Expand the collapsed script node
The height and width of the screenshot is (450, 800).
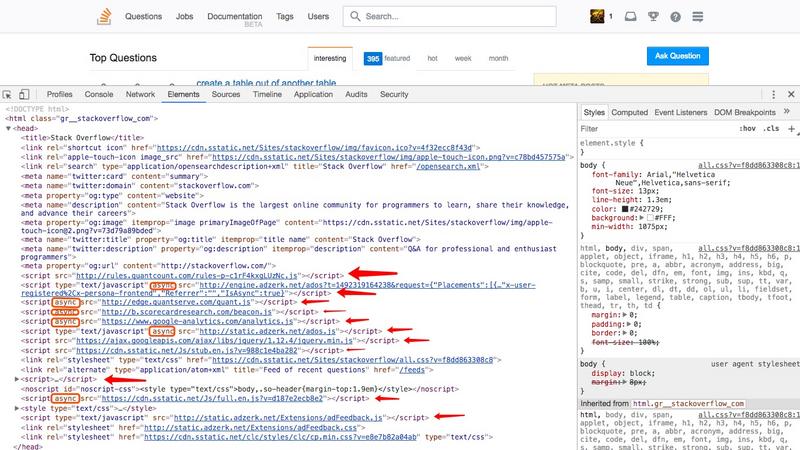pos(17,379)
